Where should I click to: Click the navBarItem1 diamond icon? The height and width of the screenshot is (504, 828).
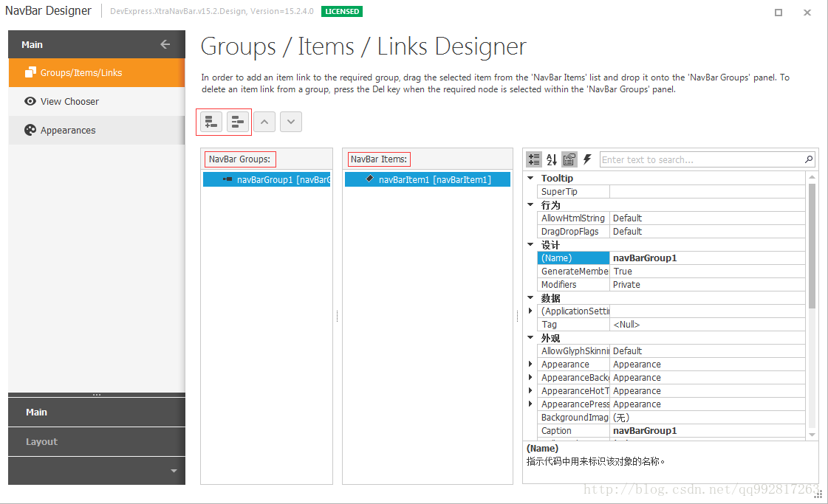click(x=369, y=179)
